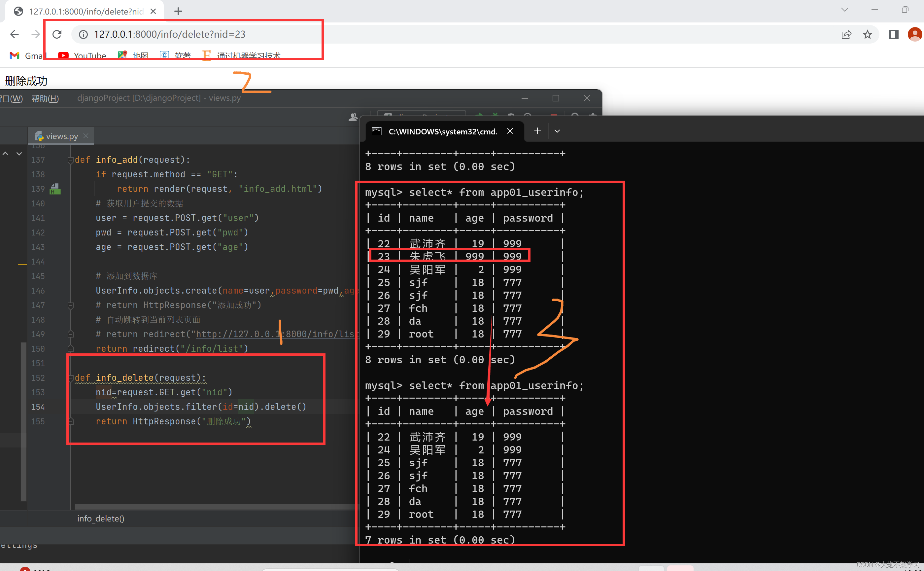
Task: Jump to next highlighted error arrow
Action: coord(19,154)
